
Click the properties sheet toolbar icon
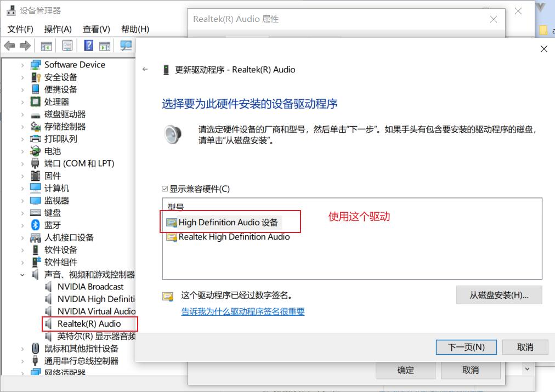pyautogui.click(x=67, y=46)
